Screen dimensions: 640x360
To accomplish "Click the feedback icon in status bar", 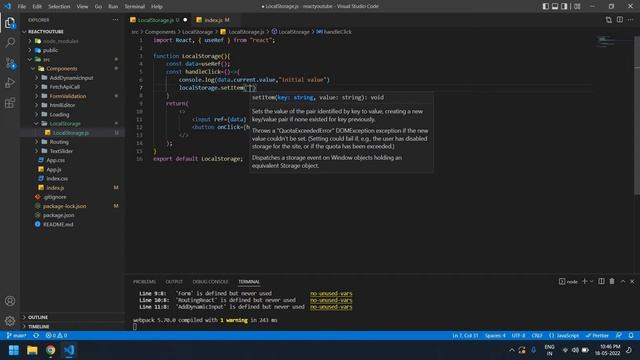I will 619,336.
